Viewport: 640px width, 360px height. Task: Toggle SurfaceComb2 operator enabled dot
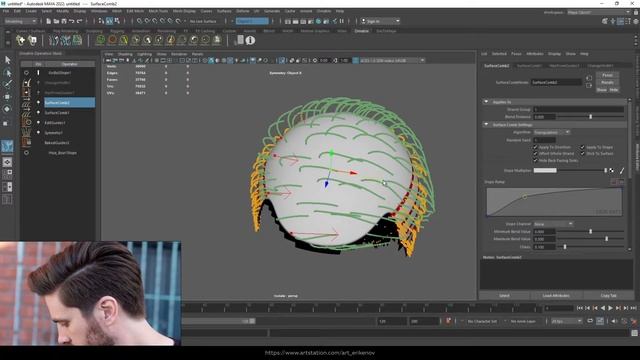tap(38, 102)
